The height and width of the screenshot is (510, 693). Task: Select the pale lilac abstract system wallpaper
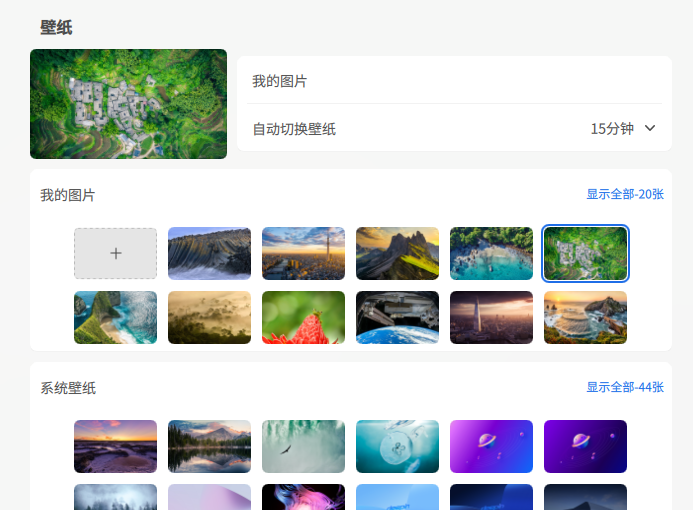209,497
